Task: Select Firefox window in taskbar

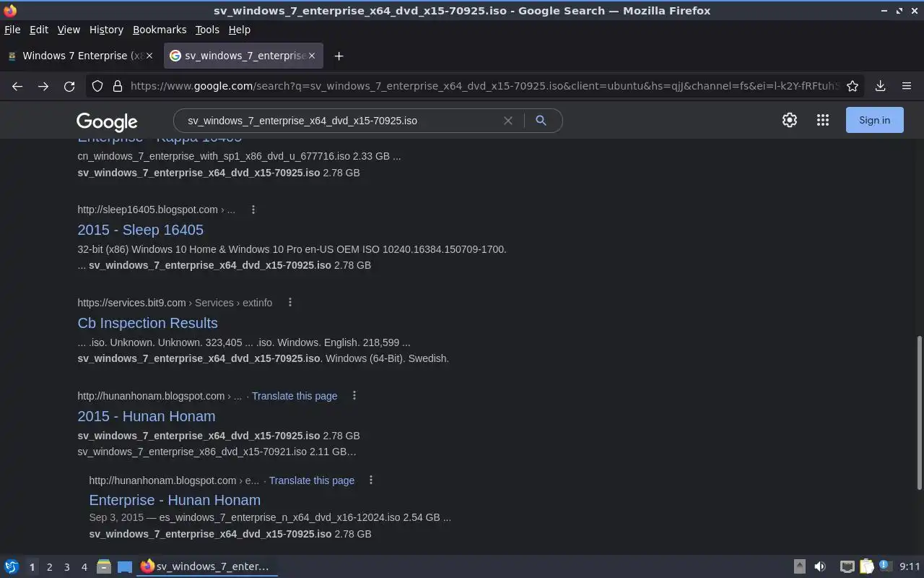Action: [x=207, y=567]
